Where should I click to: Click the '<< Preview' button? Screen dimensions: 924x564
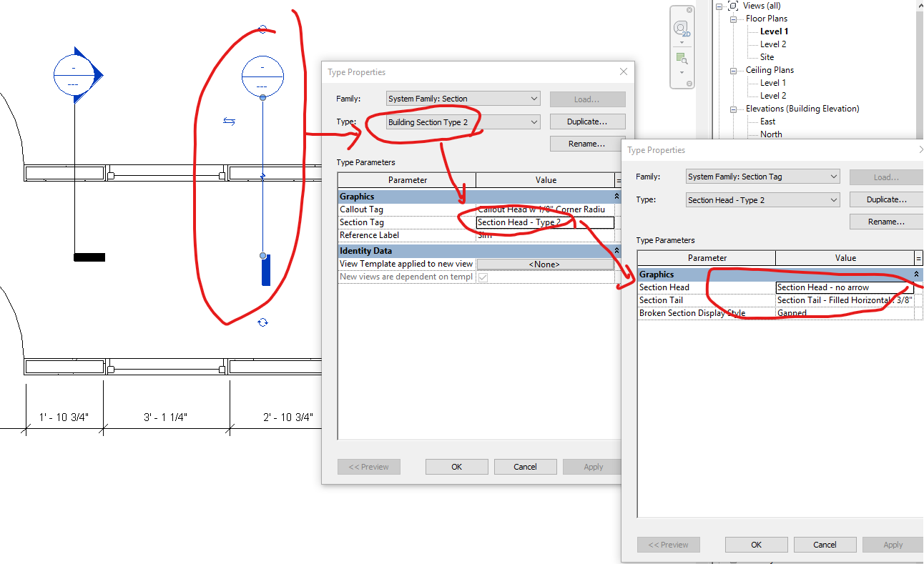369,466
